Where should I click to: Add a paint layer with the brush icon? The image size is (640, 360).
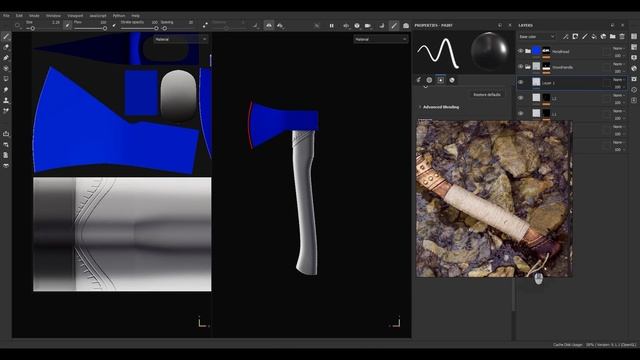click(x=584, y=37)
